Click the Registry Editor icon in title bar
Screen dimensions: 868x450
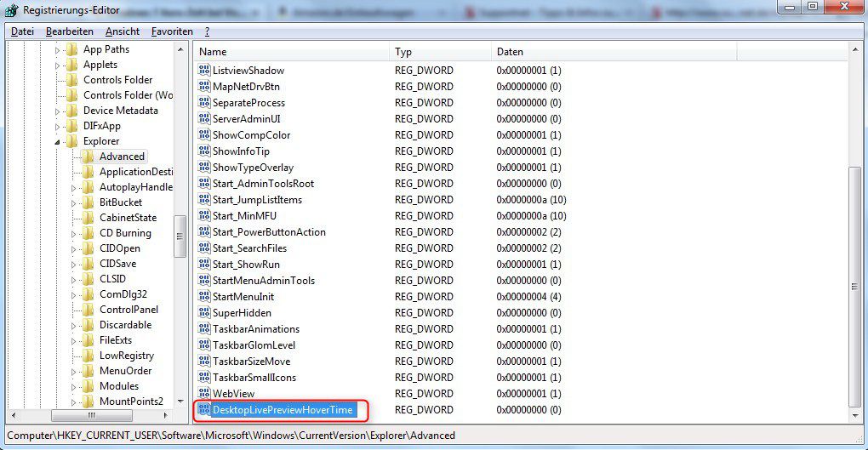(12, 11)
